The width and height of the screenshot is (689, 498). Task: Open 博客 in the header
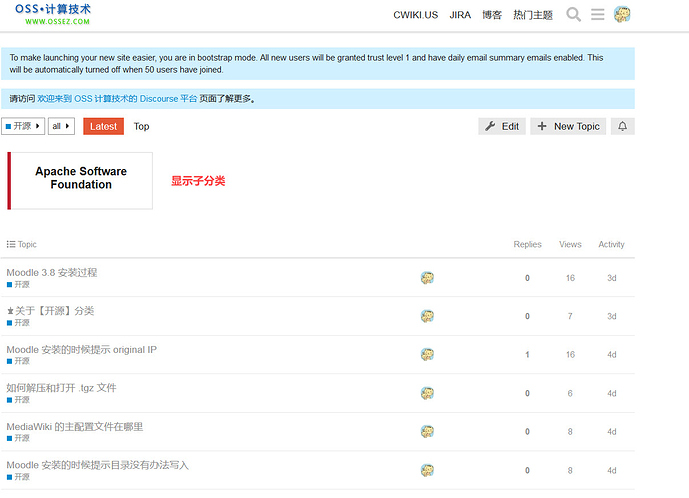(x=492, y=15)
